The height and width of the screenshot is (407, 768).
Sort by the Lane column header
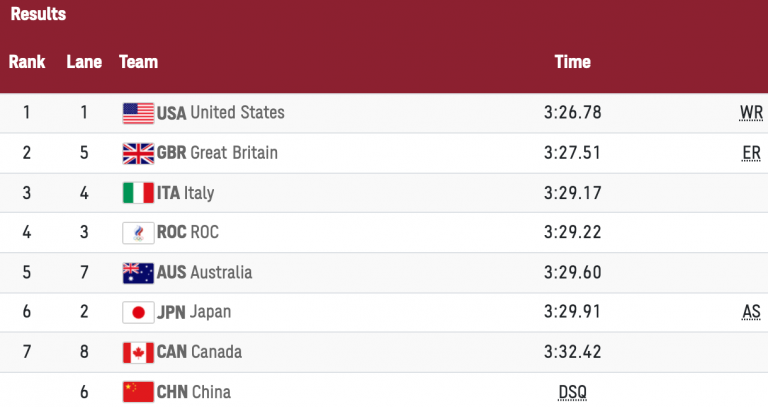click(x=84, y=62)
